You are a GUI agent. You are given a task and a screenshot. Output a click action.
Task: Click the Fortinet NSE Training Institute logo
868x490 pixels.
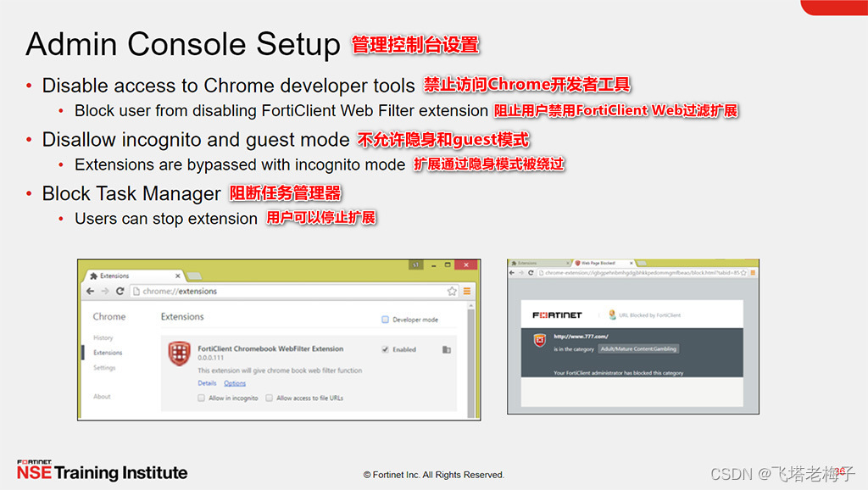pyautogui.click(x=103, y=471)
